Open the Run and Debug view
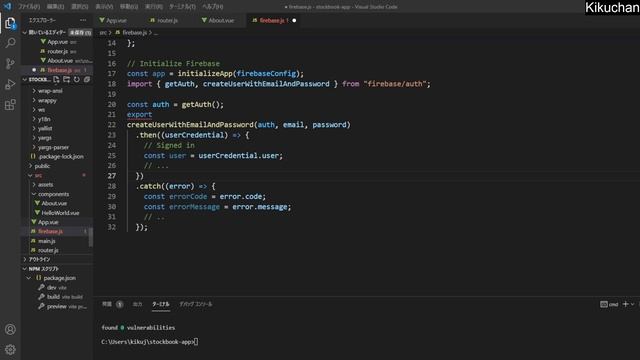Screen dimensions: 640x360 coord(10,84)
